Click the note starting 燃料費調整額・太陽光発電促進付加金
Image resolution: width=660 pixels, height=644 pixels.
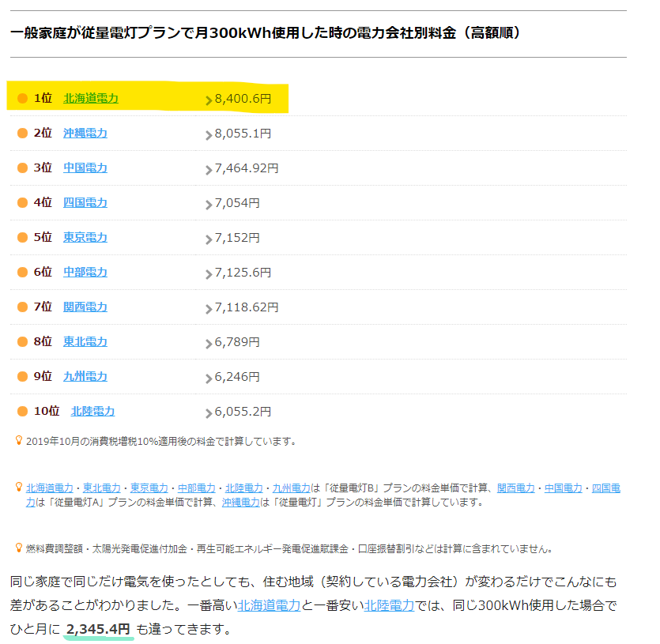pos(289,549)
